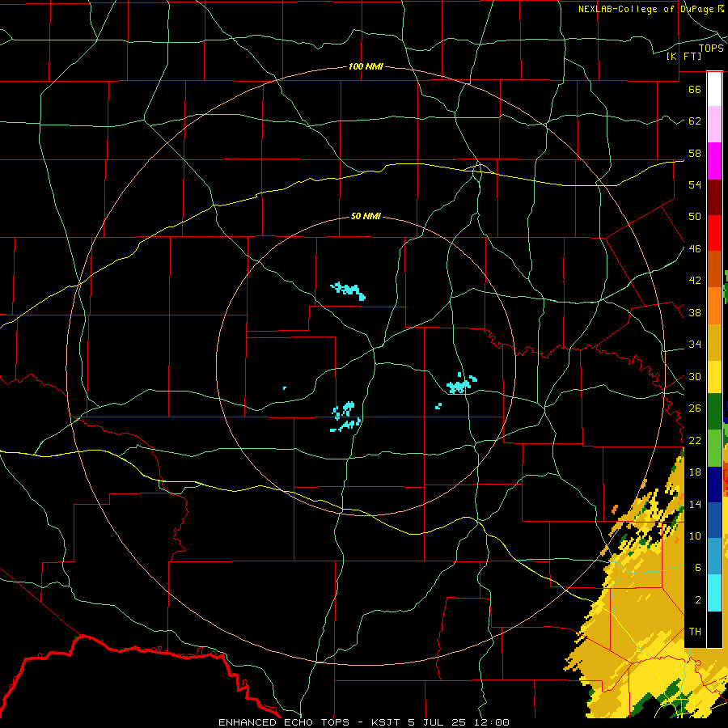Select the bright red legend swatch
728x728 pixels.
714,233
